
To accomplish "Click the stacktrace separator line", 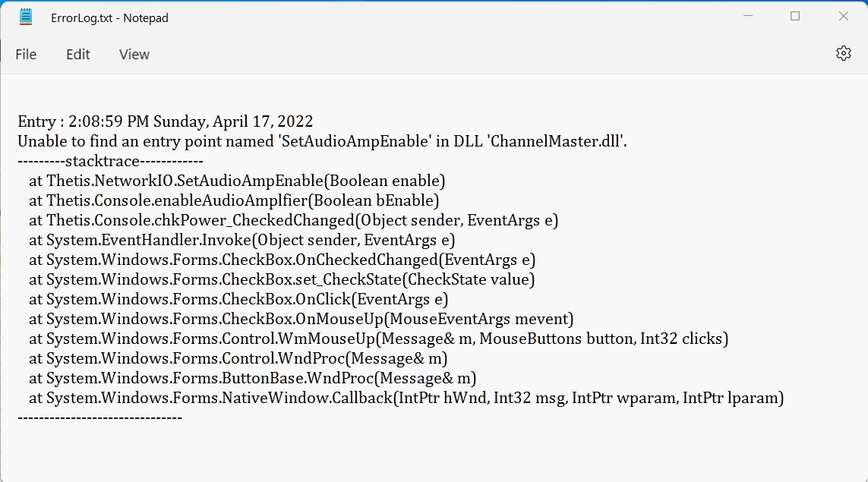I will (x=111, y=161).
